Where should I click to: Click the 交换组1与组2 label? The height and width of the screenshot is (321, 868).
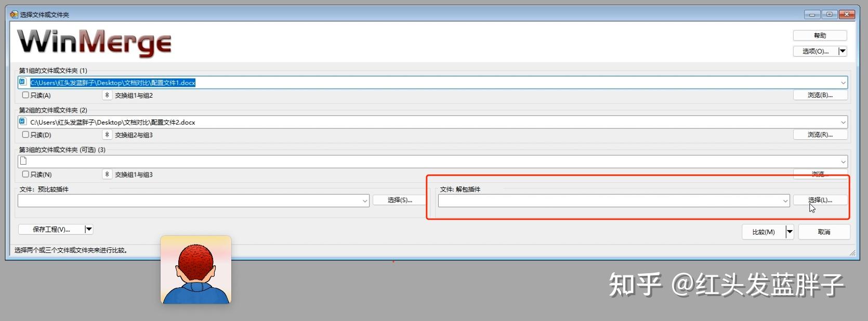[134, 96]
